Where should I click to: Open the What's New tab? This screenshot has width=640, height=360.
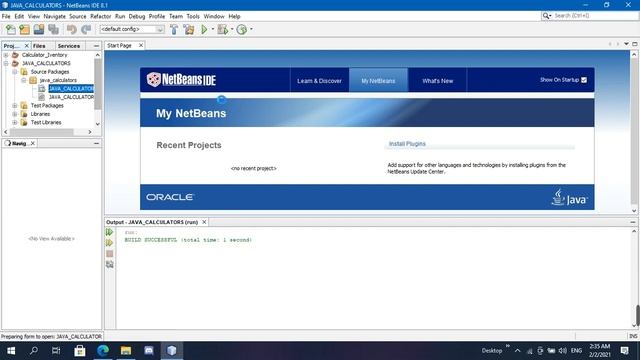[x=438, y=81]
